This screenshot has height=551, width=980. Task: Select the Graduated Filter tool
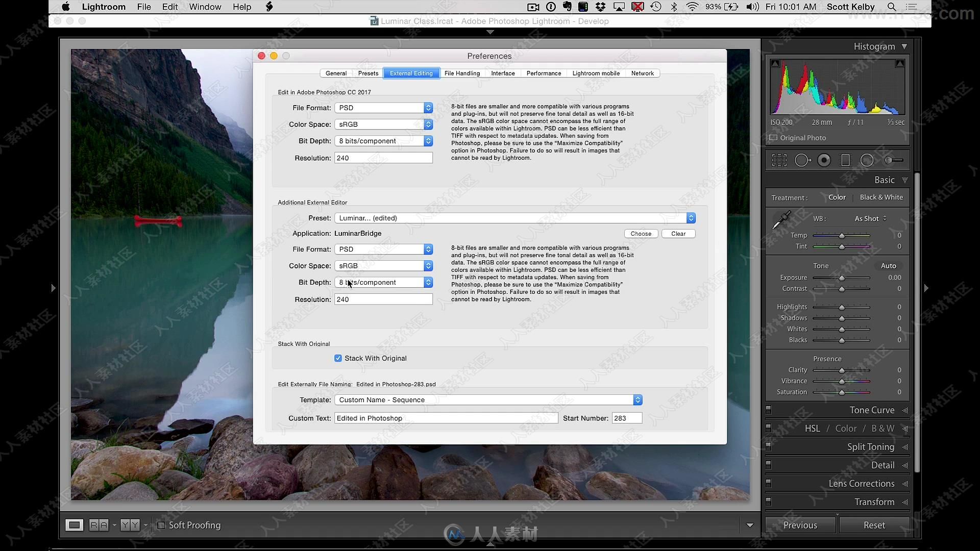pos(845,160)
